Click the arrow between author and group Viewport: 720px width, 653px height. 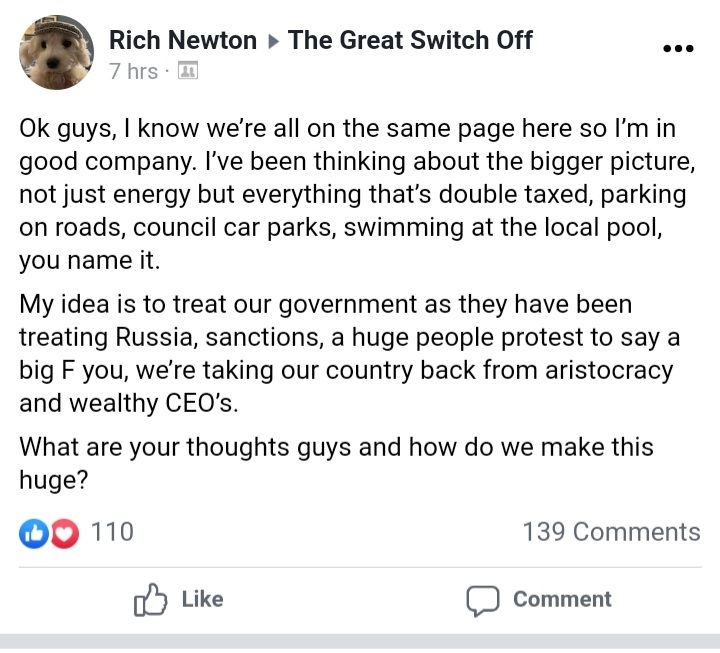coord(272,41)
